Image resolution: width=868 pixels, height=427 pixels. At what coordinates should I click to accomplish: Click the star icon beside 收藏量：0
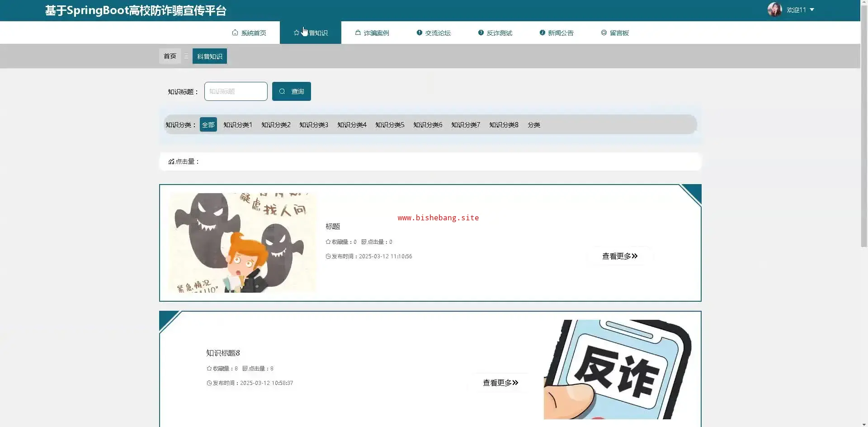click(x=328, y=242)
